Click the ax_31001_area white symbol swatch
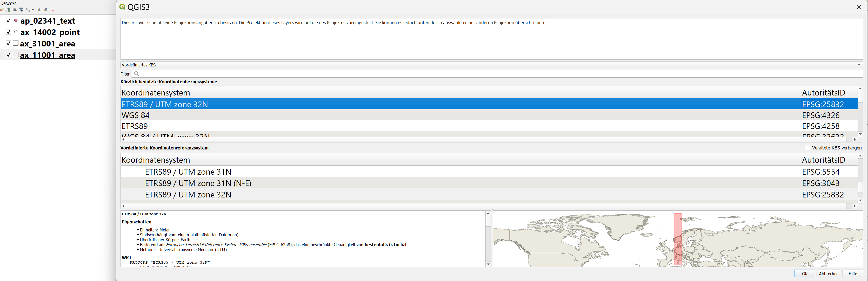This screenshot has height=281, width=868. coord(16,43)
